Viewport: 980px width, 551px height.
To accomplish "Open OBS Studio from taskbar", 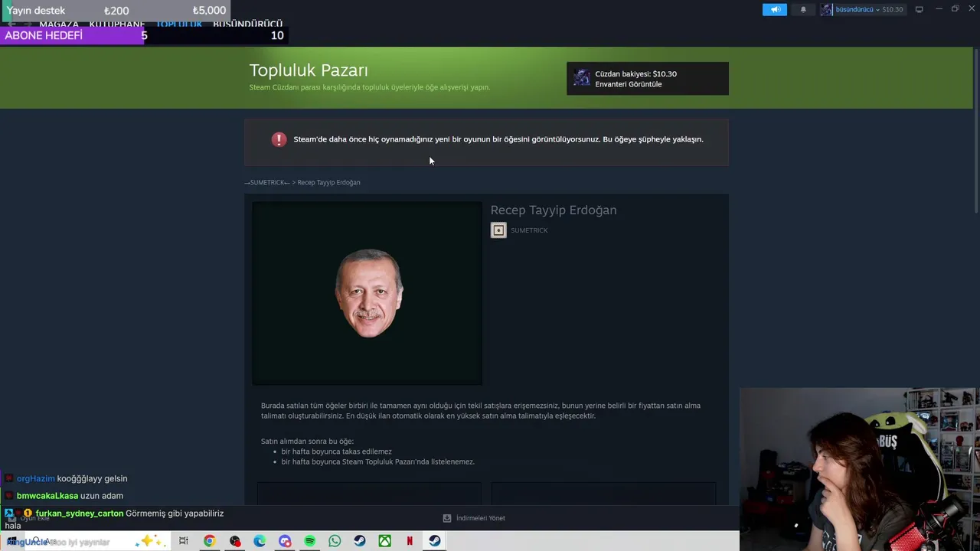I will (235, 541).
